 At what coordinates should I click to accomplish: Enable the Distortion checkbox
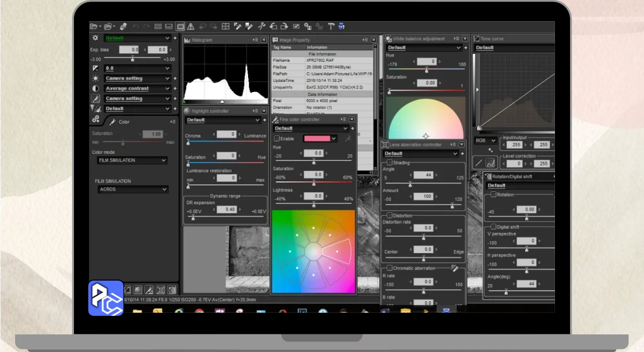[x=389, y=215]
